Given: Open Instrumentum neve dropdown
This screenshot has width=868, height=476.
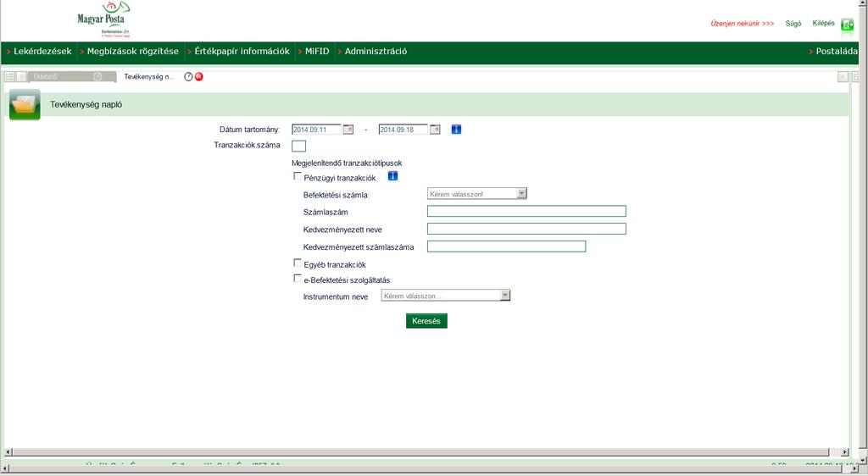Looking at the screenshot, I should pos(446,296).
